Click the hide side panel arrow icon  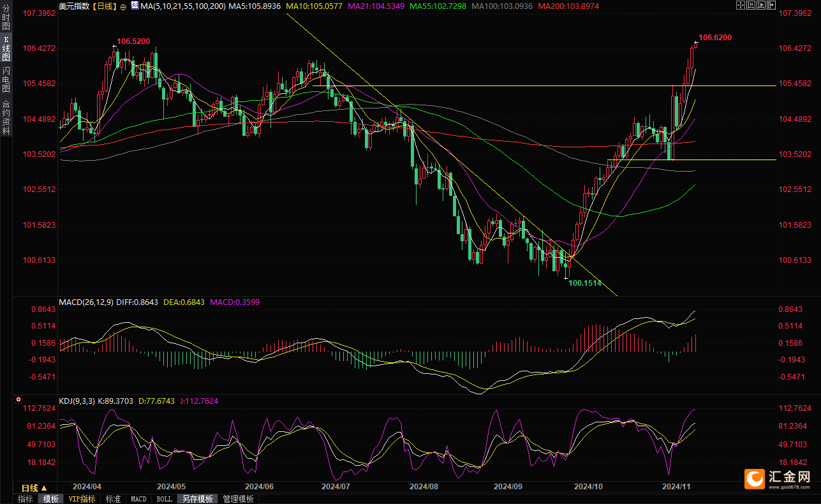tap(771, 5)
